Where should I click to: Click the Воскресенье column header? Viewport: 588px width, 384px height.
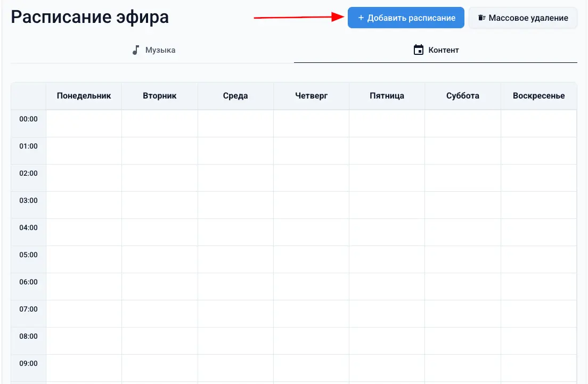(x=538, y=96)
